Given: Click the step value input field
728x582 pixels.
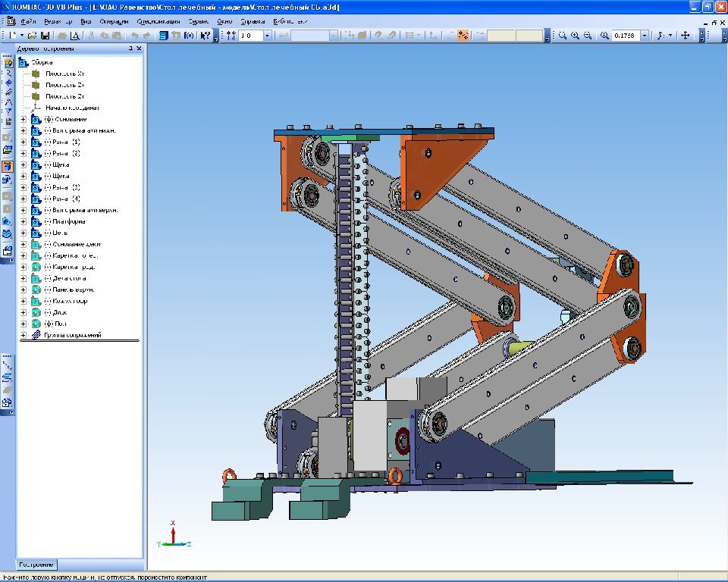Looking at the screenshot, I should click(x=250, y=36).
